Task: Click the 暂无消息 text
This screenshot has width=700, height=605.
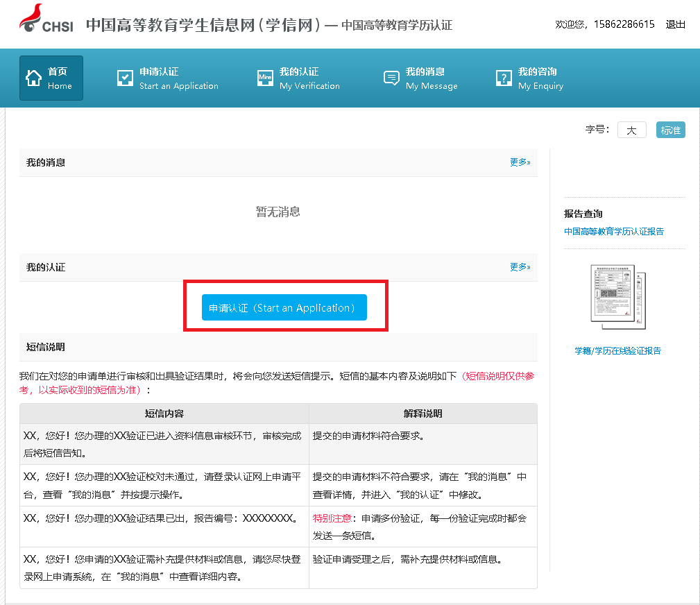Action: [x=278, y=212]
